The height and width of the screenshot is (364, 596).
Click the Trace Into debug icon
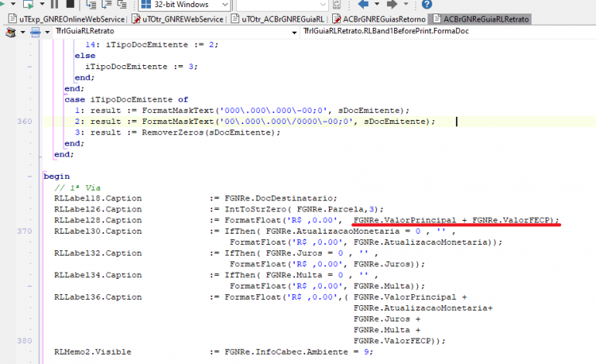click(x=91, y=4)
